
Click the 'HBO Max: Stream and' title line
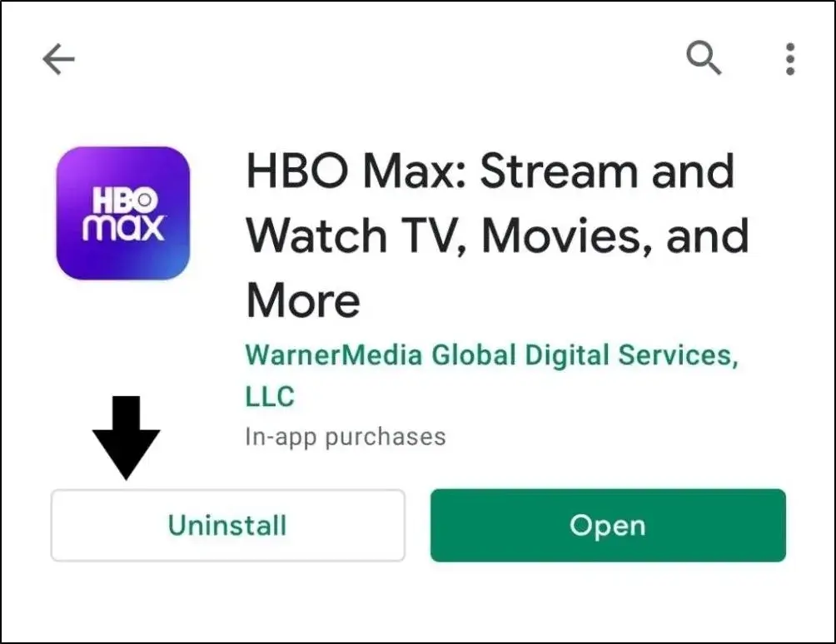tap(490, 171)
